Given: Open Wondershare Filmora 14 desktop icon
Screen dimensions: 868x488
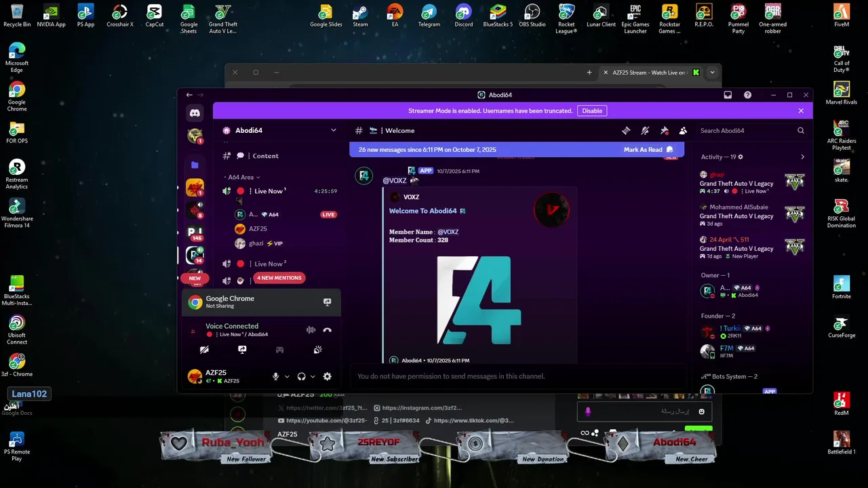Looking at the screenshot, I should coord(17,213).
